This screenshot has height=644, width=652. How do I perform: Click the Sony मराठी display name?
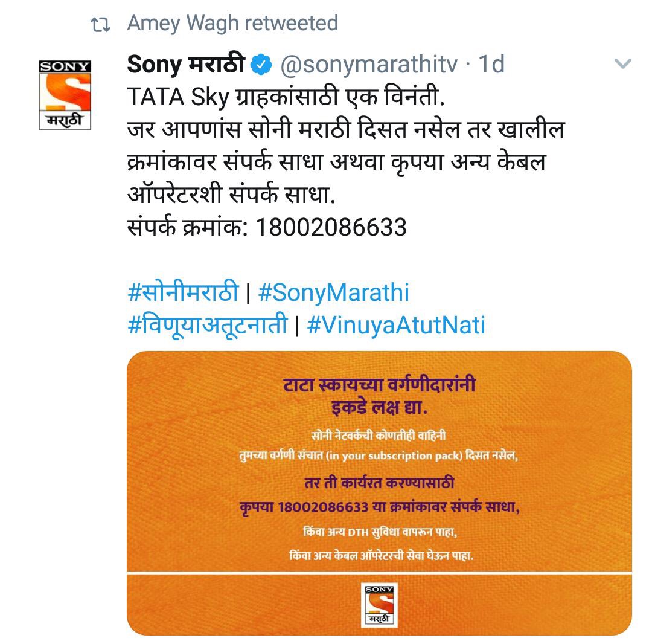coord(186,64)
